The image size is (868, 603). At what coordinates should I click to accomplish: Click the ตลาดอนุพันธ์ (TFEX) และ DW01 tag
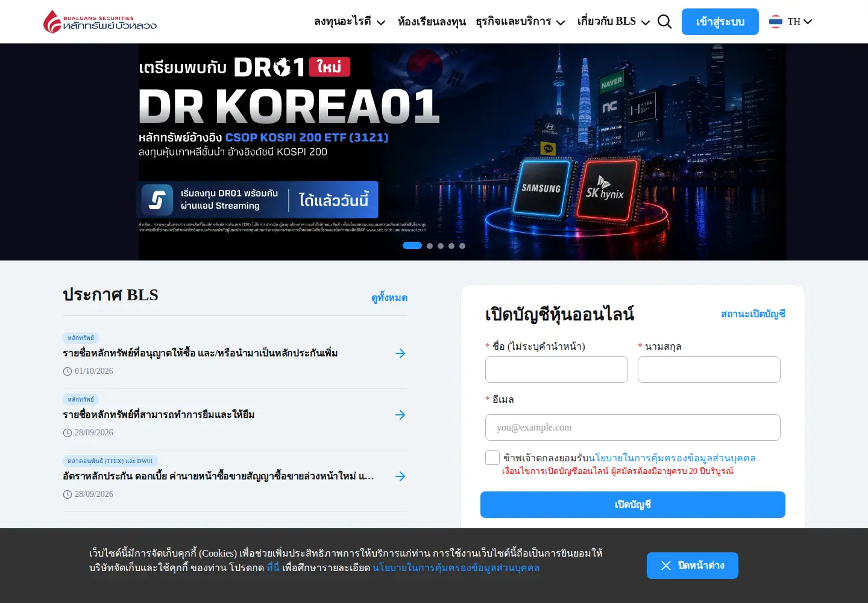pyautogui.click(x=110, y=461)
